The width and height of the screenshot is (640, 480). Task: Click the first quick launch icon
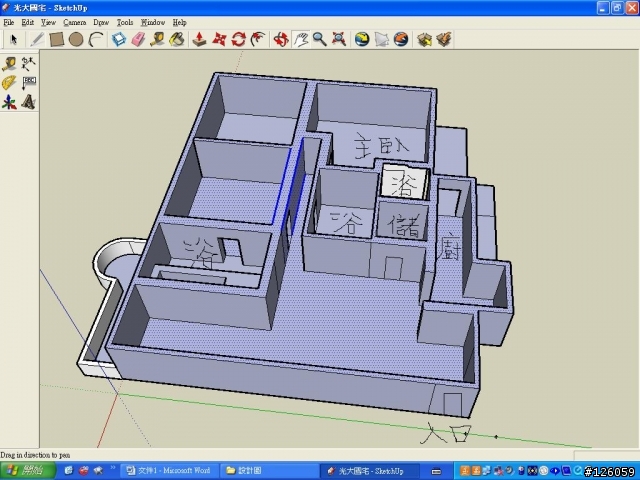(x=69, y=471)
